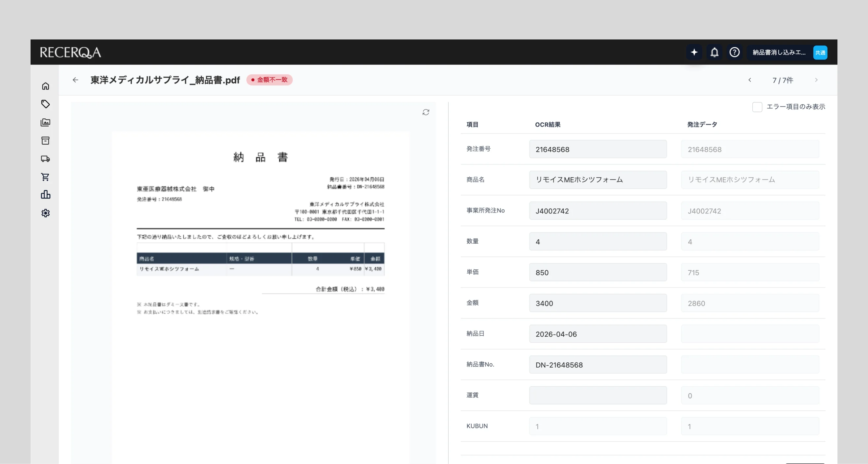The image size is (868, 464).
Task: Click the 単価 OCR field showing 850
Action: coord(598,272)
